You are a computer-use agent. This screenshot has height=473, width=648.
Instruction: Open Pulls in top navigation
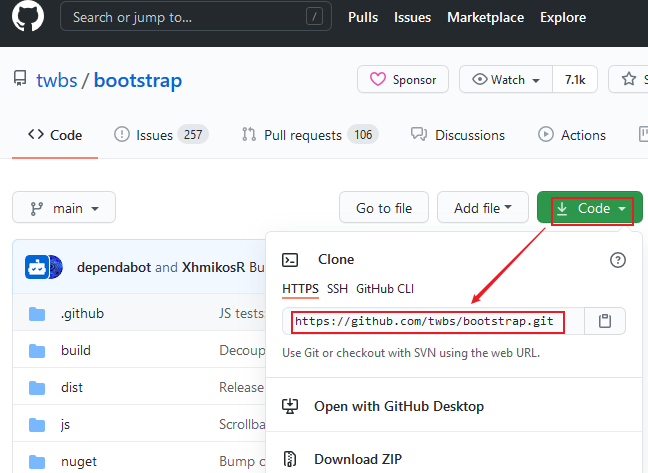pyautogui.click(x=363, y=17)
